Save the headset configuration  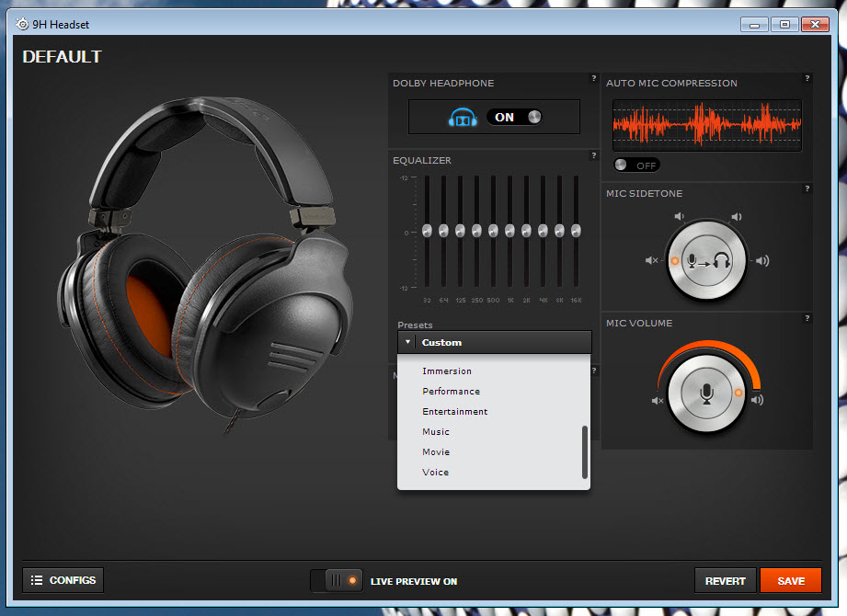[791, 581]
